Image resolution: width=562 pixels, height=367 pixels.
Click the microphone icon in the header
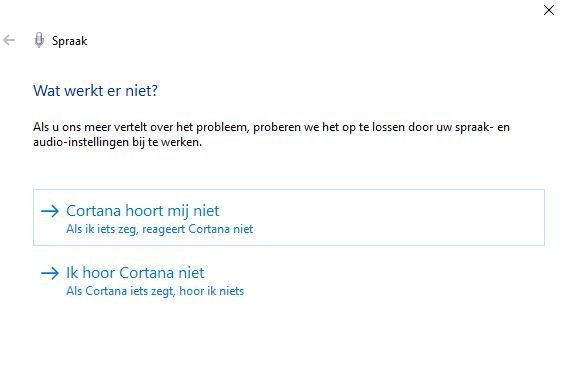tap(39, 40)
